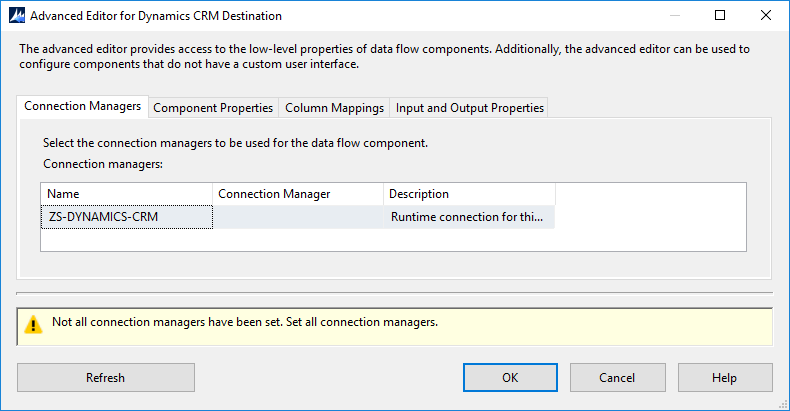
Task: Open Help for the advanced editor
Action: point(725,378)
